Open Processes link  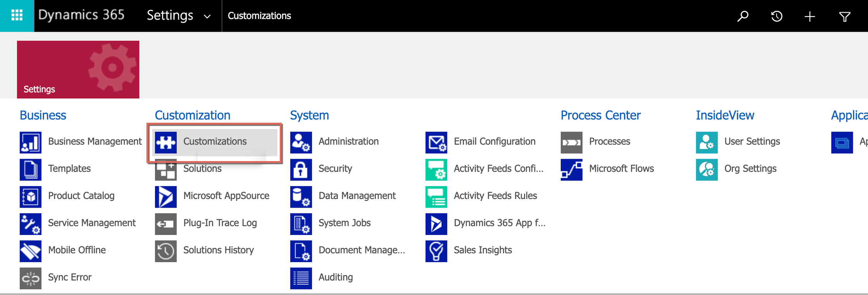[x=610, y=141]
